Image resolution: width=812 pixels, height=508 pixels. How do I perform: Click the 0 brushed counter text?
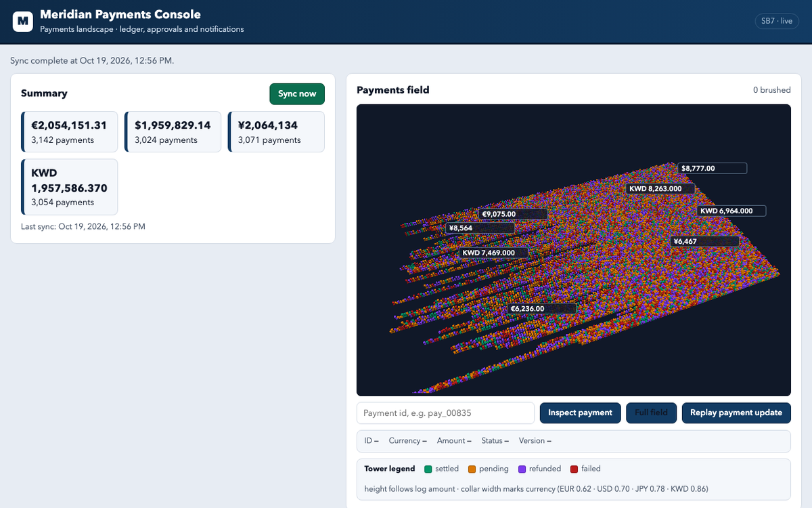point(772,90)
